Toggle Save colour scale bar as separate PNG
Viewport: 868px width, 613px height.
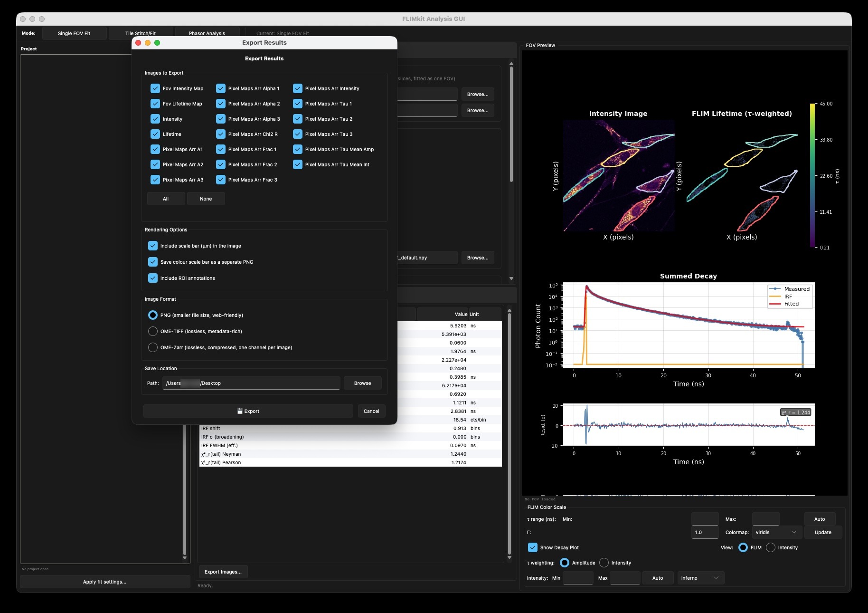point(153,262)
